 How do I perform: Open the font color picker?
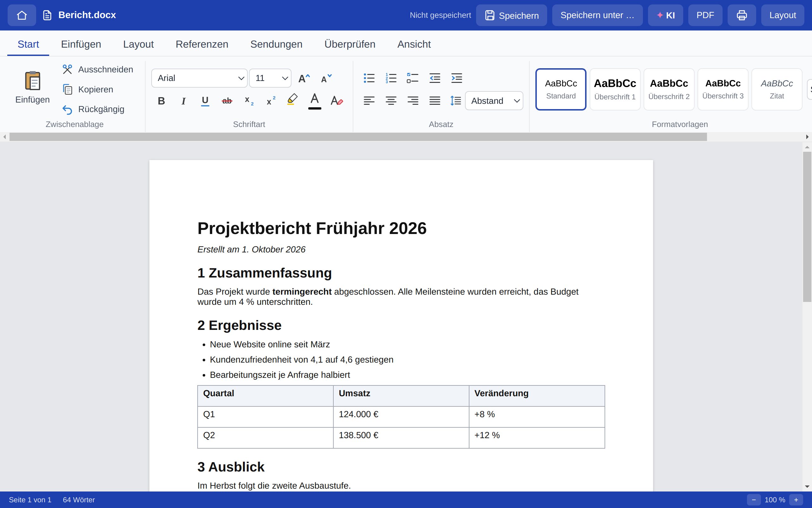315,101
